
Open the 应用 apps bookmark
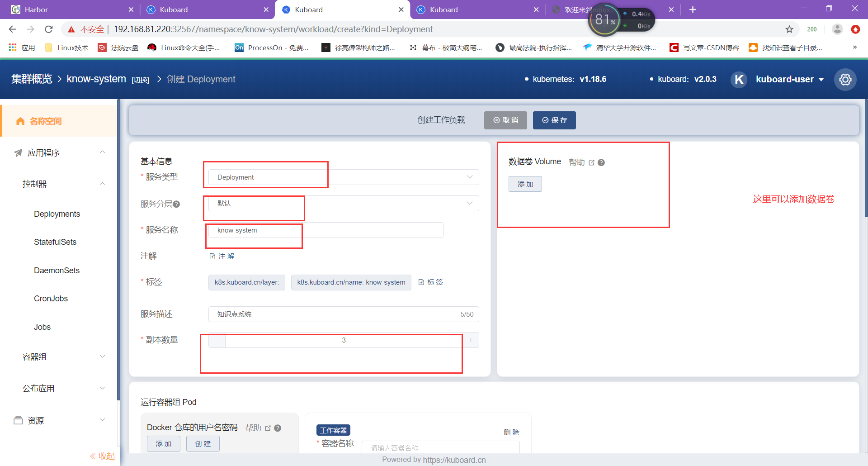click(22, 48)
